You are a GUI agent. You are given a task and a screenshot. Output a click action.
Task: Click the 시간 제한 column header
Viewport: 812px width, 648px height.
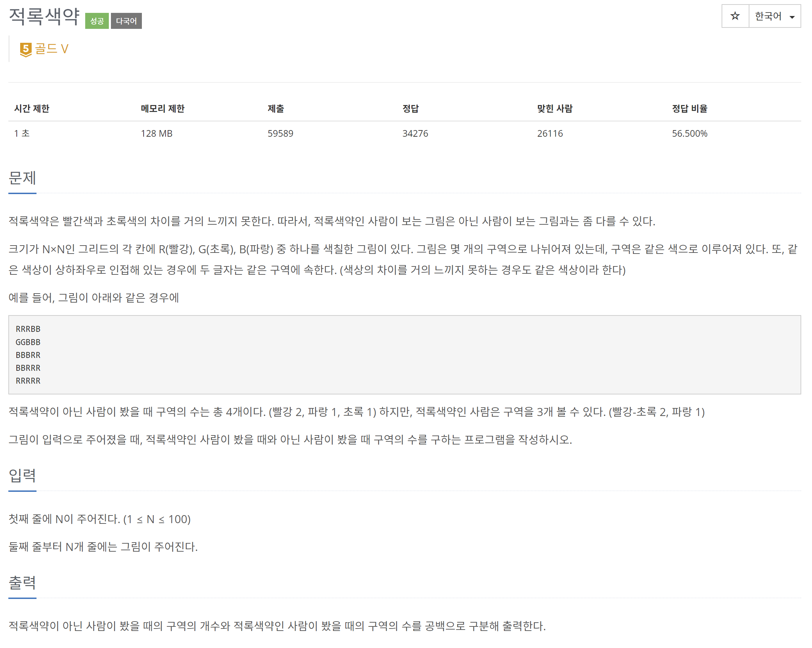32,109
